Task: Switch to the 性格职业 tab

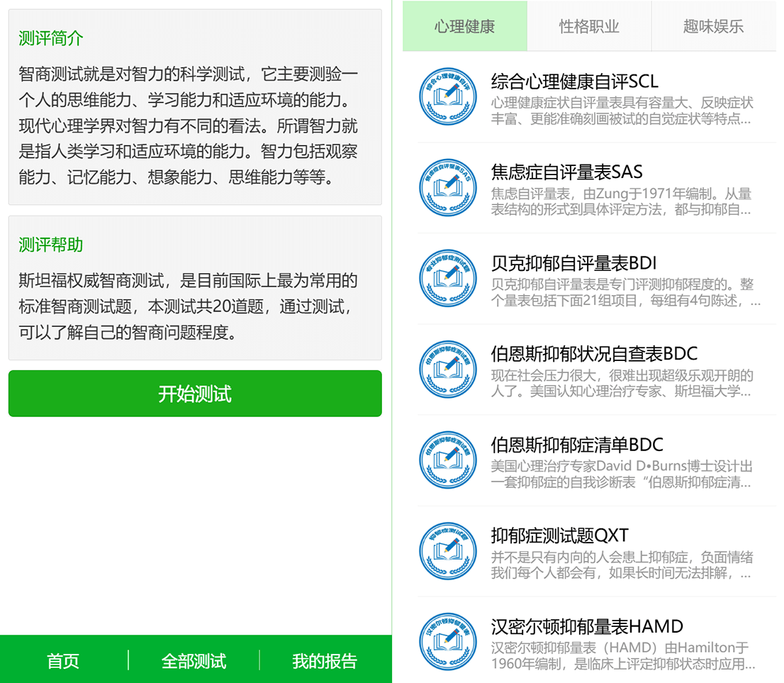Action: click(589, 26)
